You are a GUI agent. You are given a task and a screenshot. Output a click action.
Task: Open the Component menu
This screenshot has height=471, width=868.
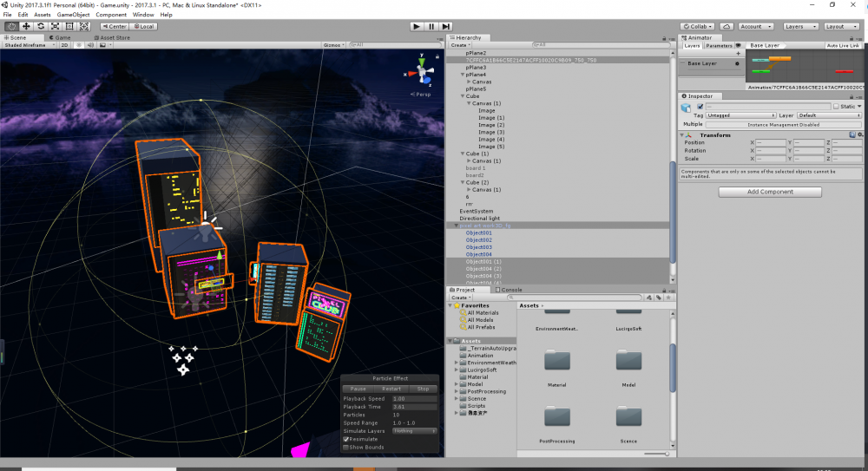(x=111, y=15)
